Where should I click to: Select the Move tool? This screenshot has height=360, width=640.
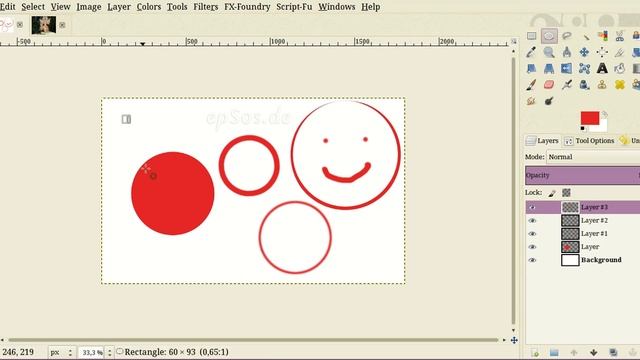(x=584, y=52)
